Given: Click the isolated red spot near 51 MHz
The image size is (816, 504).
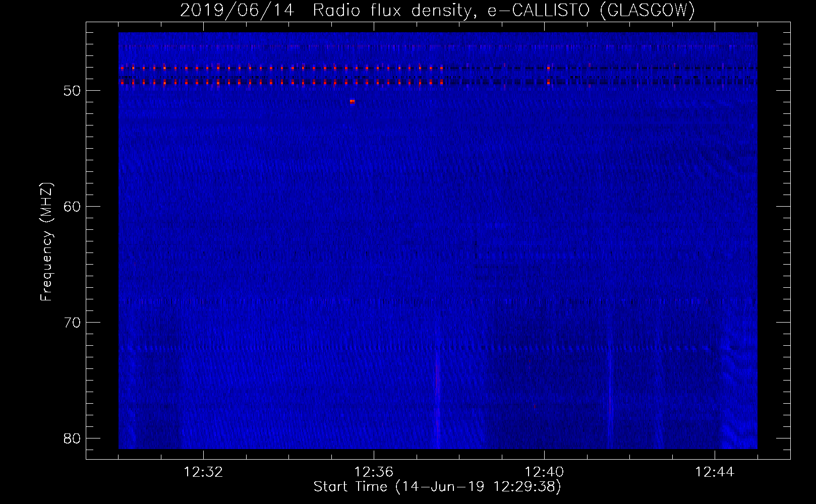Looking at the screenshot, I should click(x=352, y=101).
